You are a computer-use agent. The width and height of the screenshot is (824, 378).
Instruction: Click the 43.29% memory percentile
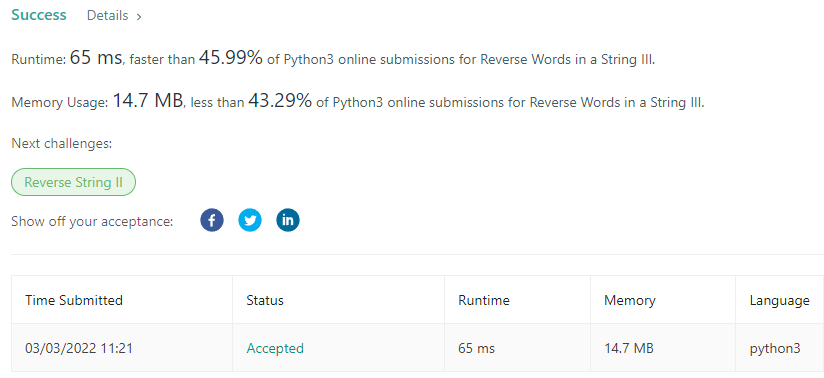pyautogui.click(x=280, y=100)
